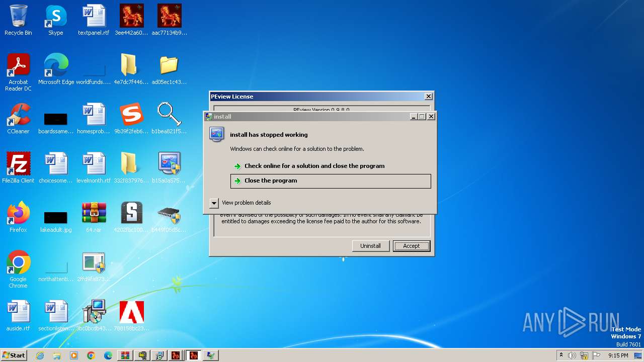Click the install dialog title bar icon
Image resolution: width=644 pixels, height=362 pixels.
(209, 116)
